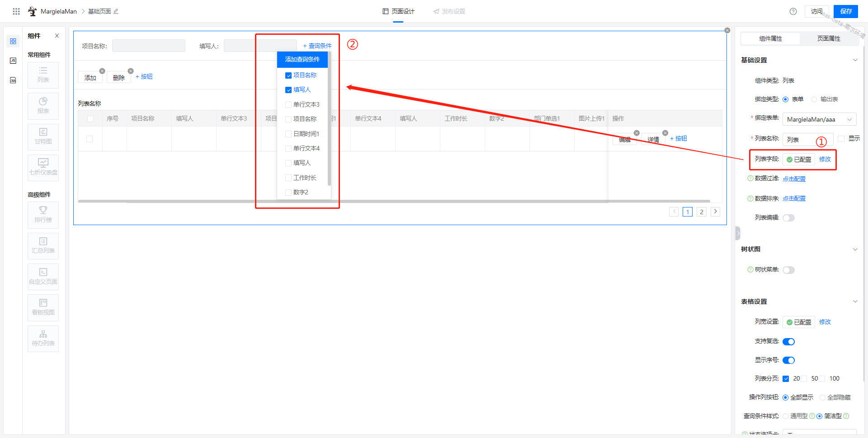
Task: Open the help question mark icon
Action: click(793, 11)
